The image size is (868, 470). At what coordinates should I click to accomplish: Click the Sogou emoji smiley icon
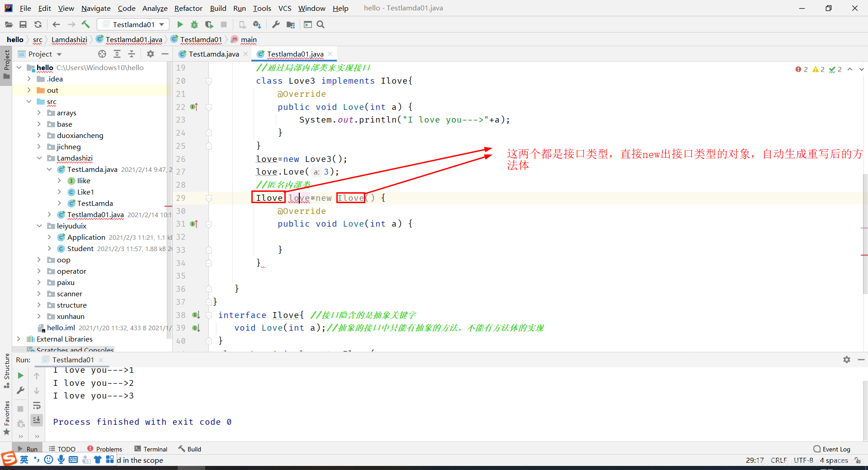tap(49, 460)
